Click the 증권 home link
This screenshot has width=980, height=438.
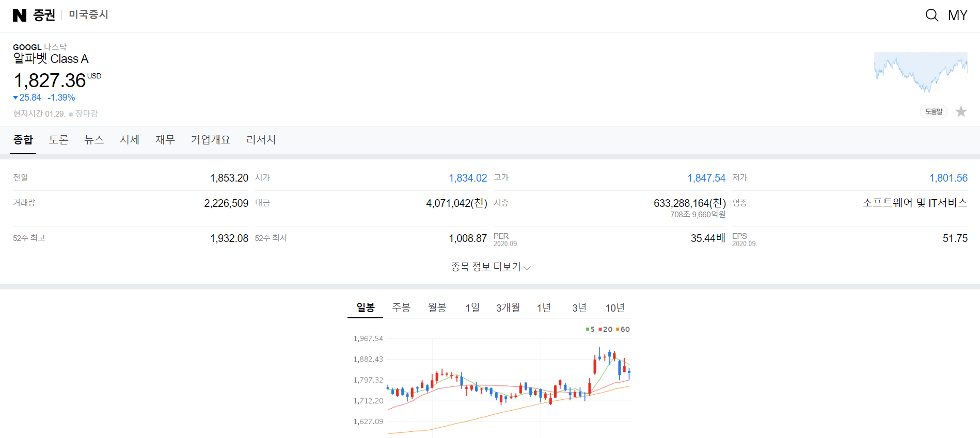(x=44, y=15)
